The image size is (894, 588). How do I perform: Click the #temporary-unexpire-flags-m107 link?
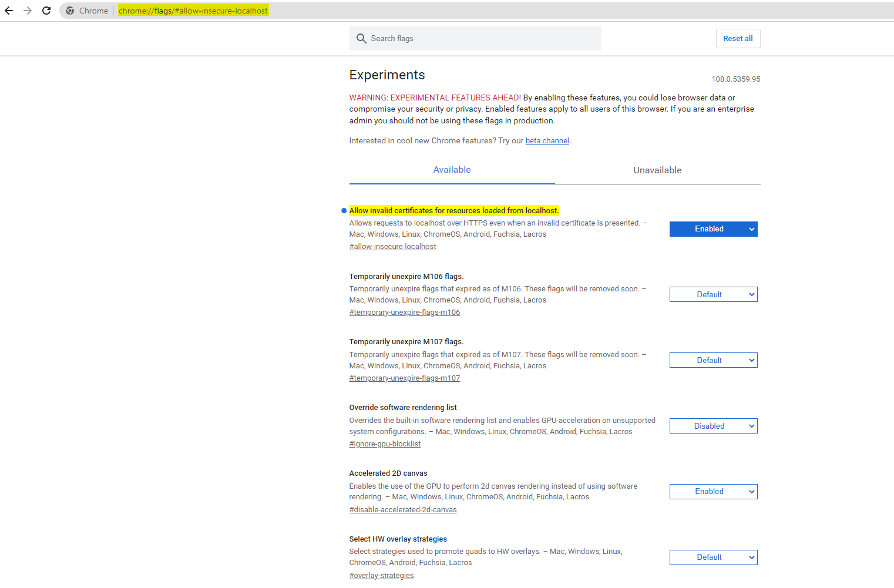[x=405, y=378]
